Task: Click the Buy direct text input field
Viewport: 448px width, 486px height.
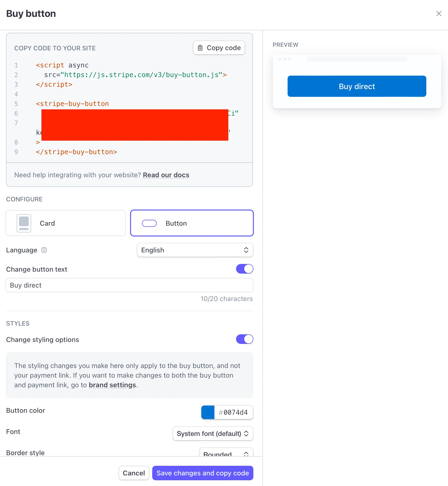Action: point(129,285)
